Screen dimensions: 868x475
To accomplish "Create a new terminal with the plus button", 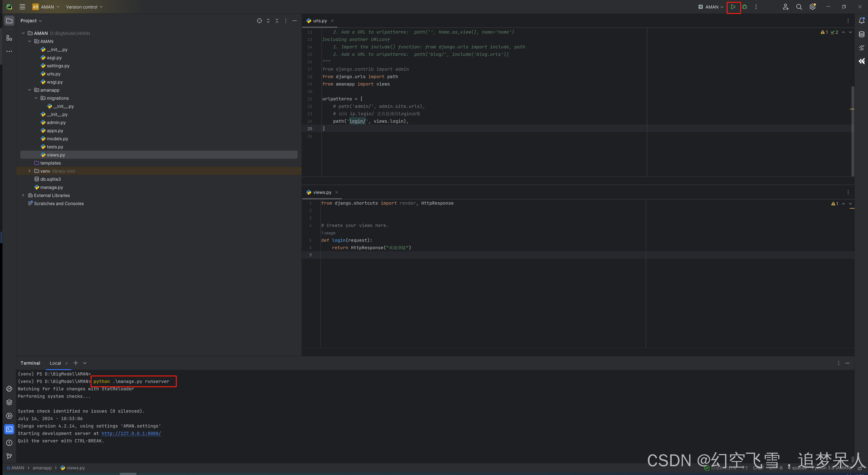I will (76, 363).
